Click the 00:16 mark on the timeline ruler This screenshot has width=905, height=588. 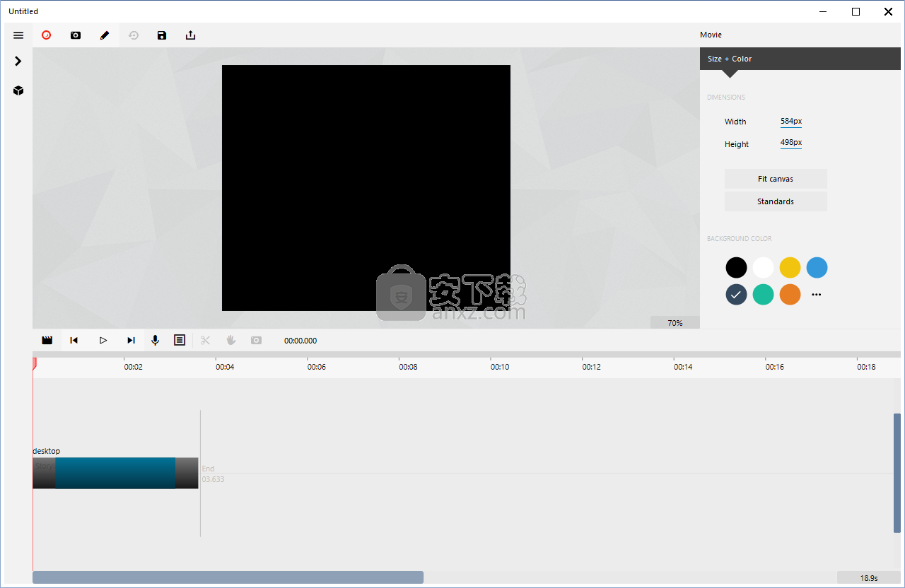pyautogui.click(x=774, y=367)
